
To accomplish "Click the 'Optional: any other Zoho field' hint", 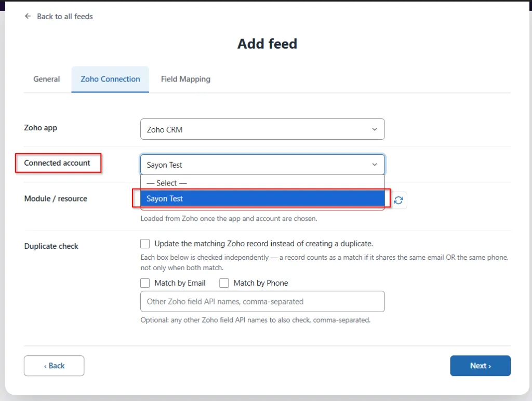I will [x=256, y=320].
